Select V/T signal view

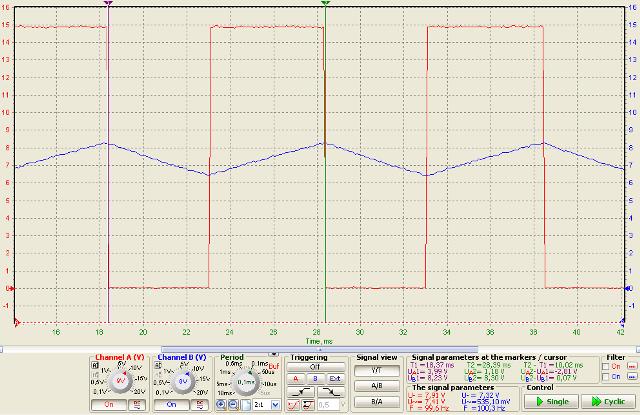point(376,369)
